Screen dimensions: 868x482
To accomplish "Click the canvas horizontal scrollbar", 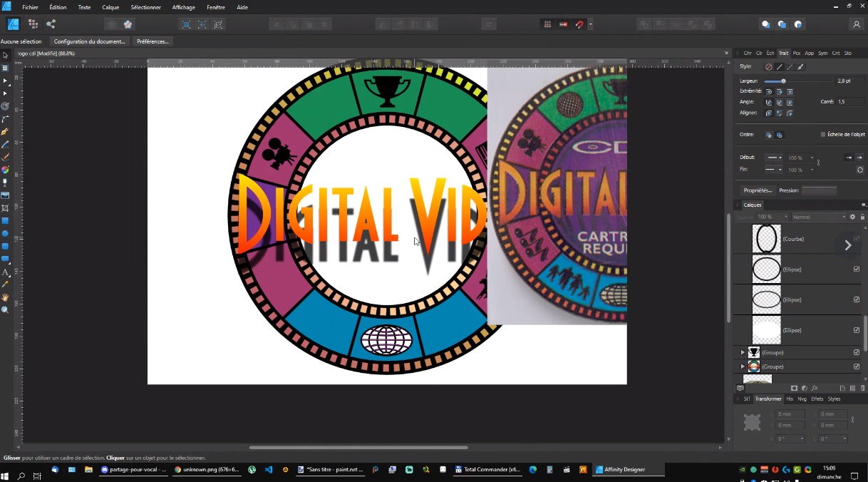I will pyautogui.click(x=358, y=448).
